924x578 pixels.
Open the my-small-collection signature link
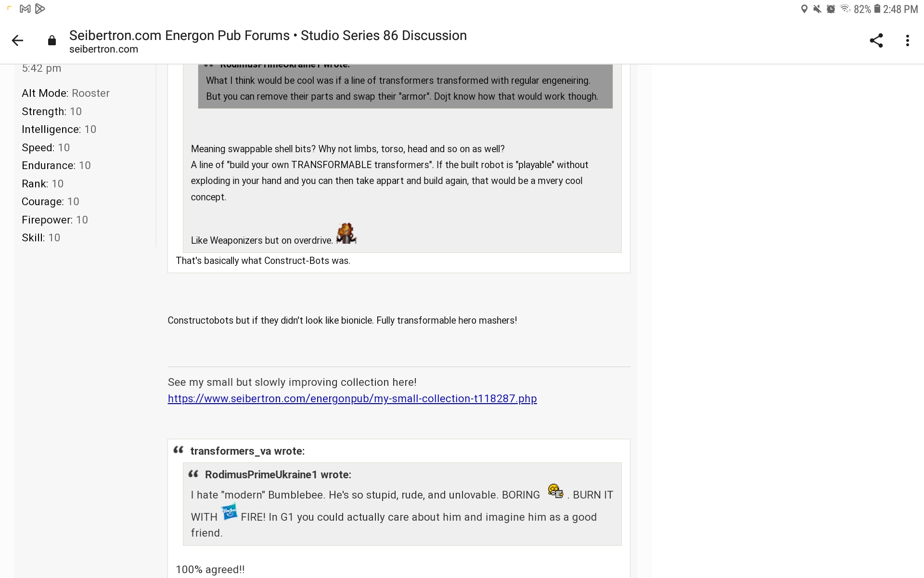[352, 398]
